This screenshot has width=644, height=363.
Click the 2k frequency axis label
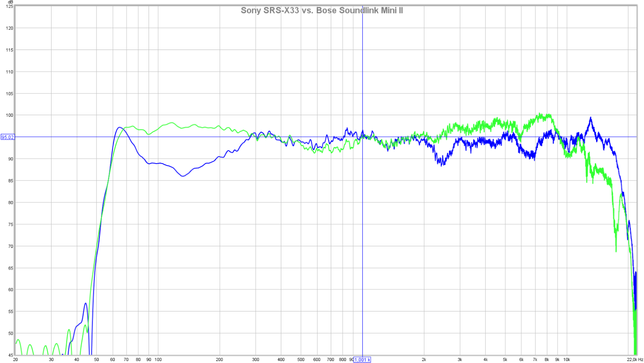[424, 359]
